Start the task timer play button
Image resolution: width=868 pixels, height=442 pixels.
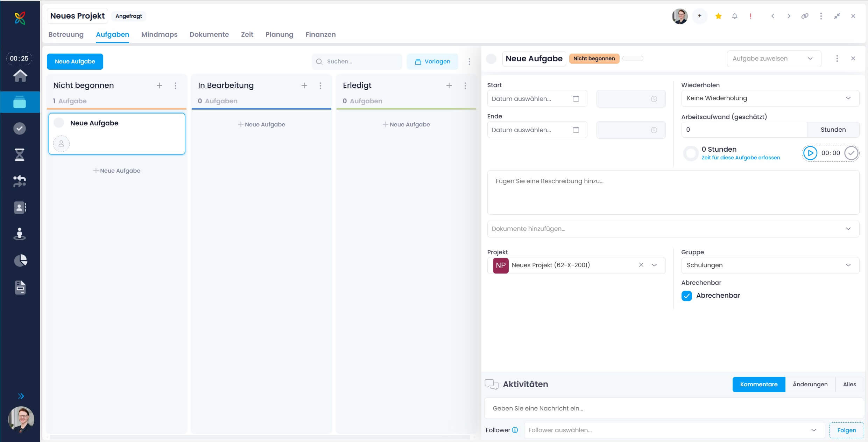pos(810,153)
